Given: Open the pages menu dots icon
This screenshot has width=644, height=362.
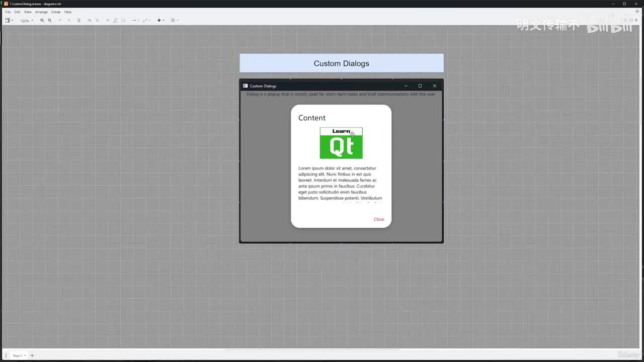Looking at the screenshot, I should pyautogui.click(x=6, y=355).
